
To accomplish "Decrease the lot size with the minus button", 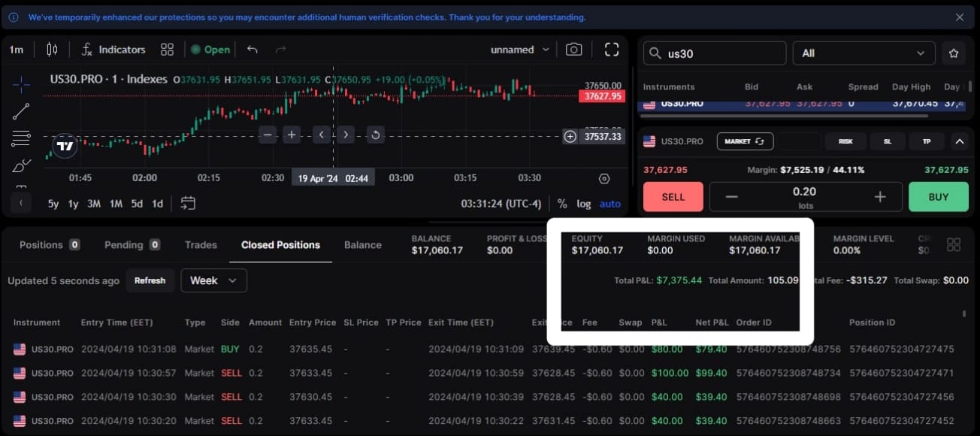I will tap(731, 197).
